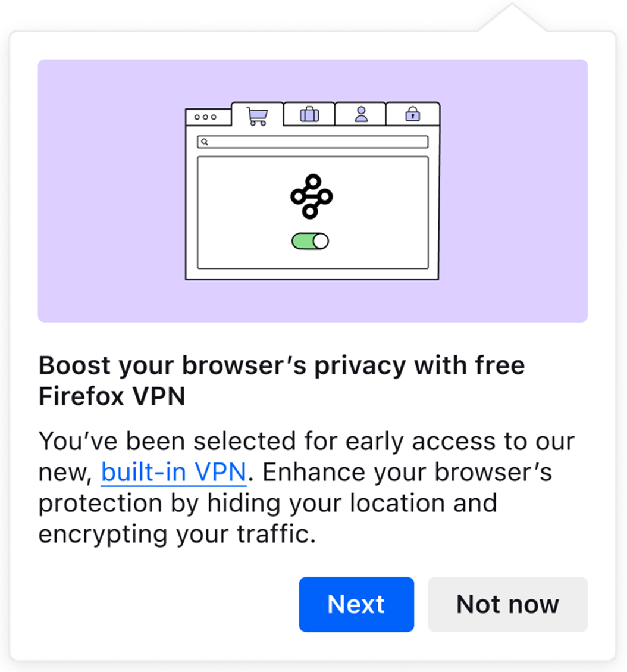Select the briefcase tab icon

pyautogui.click(x=309, y=114)
